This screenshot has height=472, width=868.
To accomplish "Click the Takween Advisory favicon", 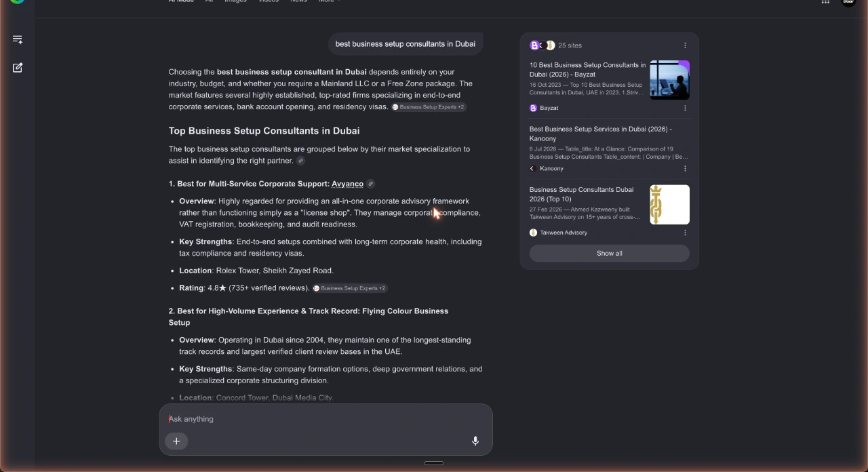I will coord(533,233).
